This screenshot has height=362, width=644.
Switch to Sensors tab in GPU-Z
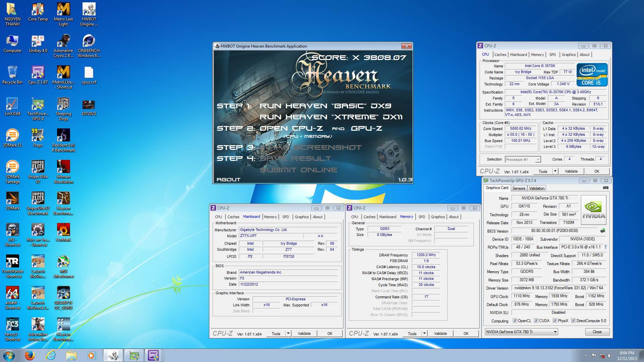[519, 188]
